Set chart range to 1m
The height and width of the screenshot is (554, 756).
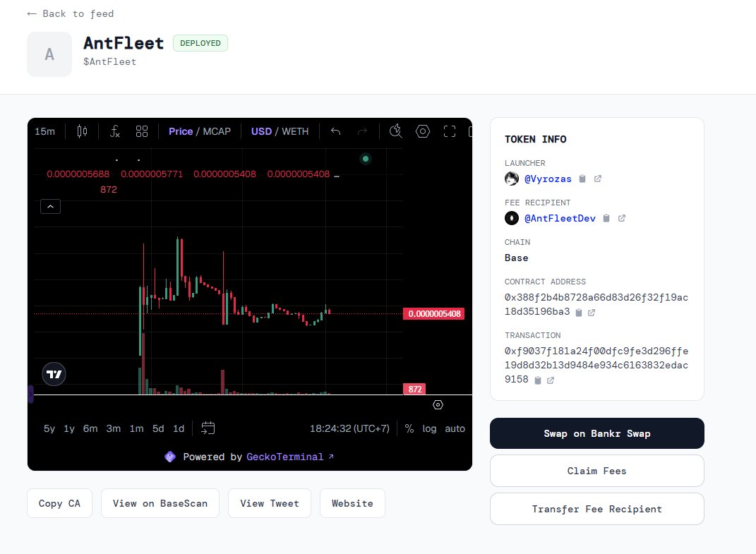[x=136, y=428]
